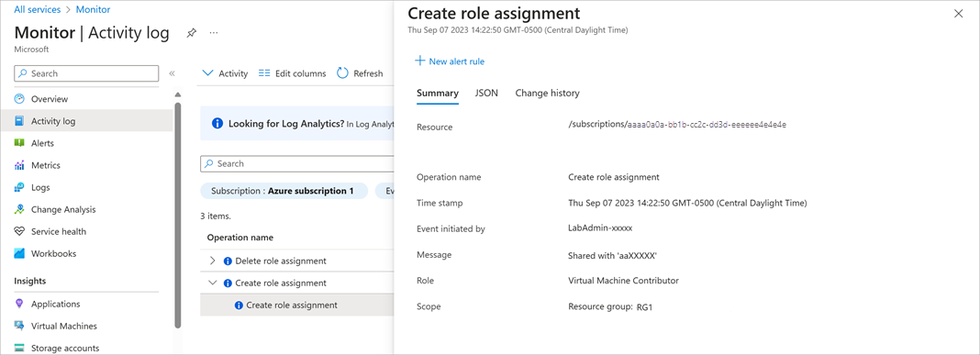Expand the Delete role assignment row
Viewport: 980px width, 355px height.
click(x=213, y=261)
